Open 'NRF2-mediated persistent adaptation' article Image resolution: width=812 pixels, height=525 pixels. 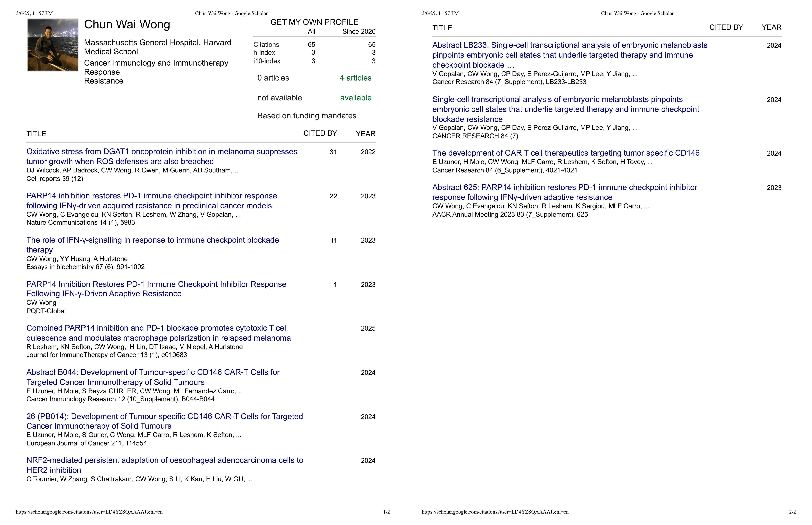165,465
